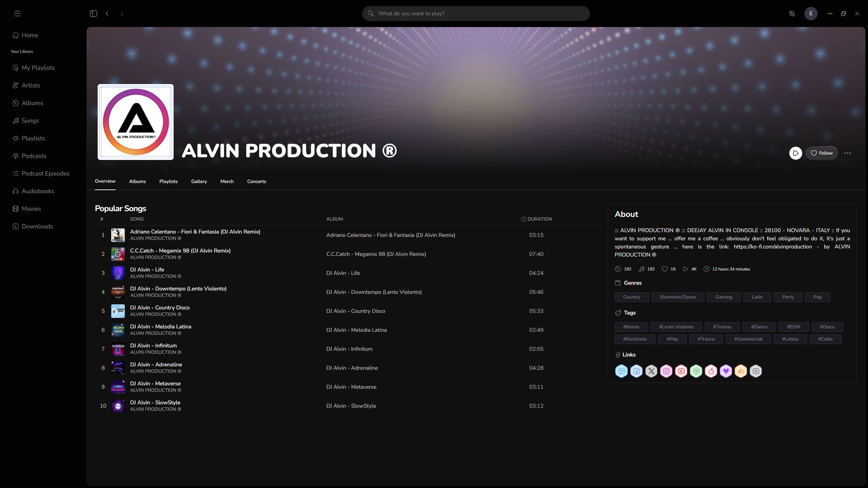Click the DURATION column header
Image resolution: width=868 pixels, height=488 pixels.
click(x=536, y=219)
